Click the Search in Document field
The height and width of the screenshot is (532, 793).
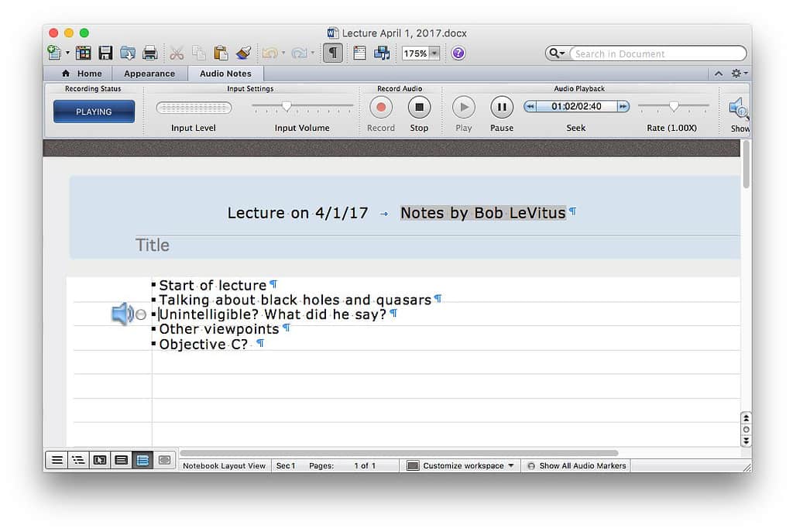coord(657,53)
